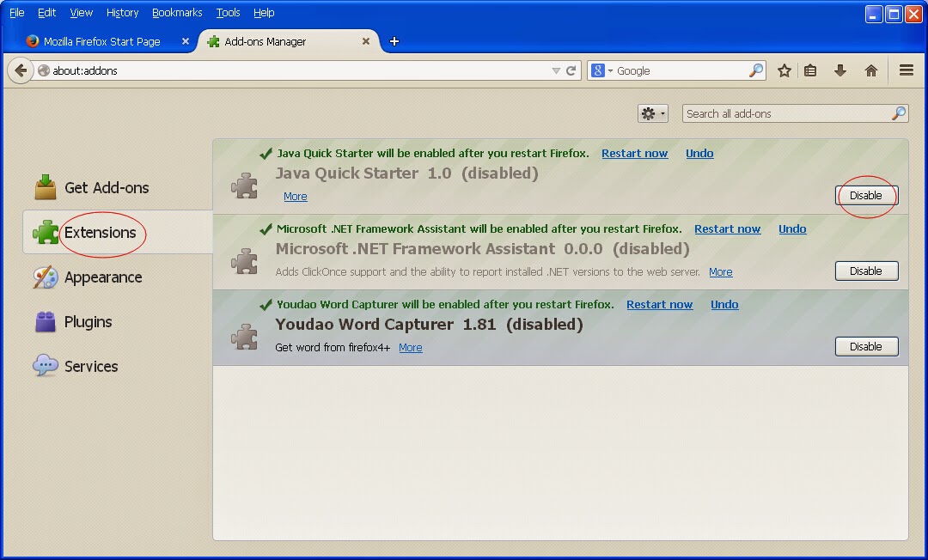Screen dimensions: 928x560
Task: Open the Help menu
Action: (264, 12)
